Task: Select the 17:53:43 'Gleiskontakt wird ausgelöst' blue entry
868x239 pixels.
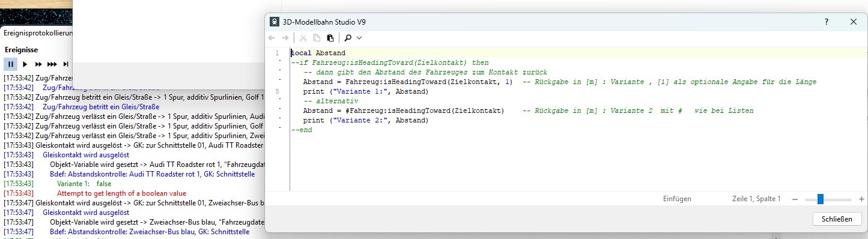Action: pyautogui.click(x=86, y=155)
